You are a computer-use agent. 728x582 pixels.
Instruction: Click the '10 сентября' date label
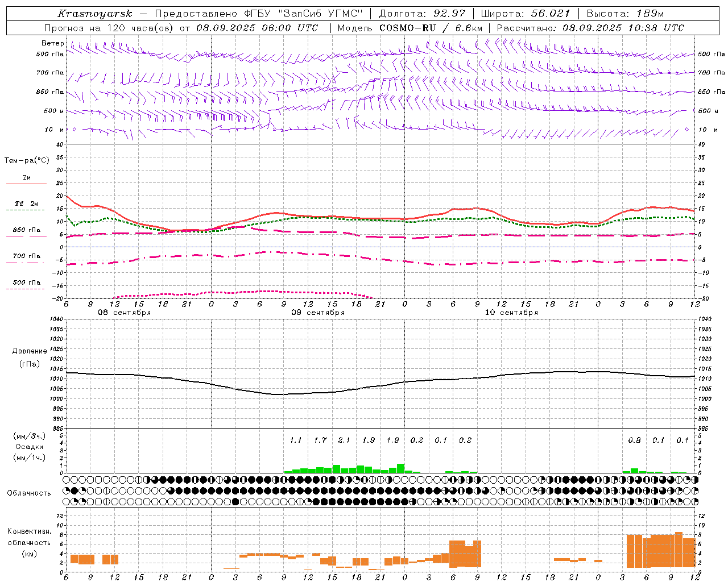[x=511, y=313]
